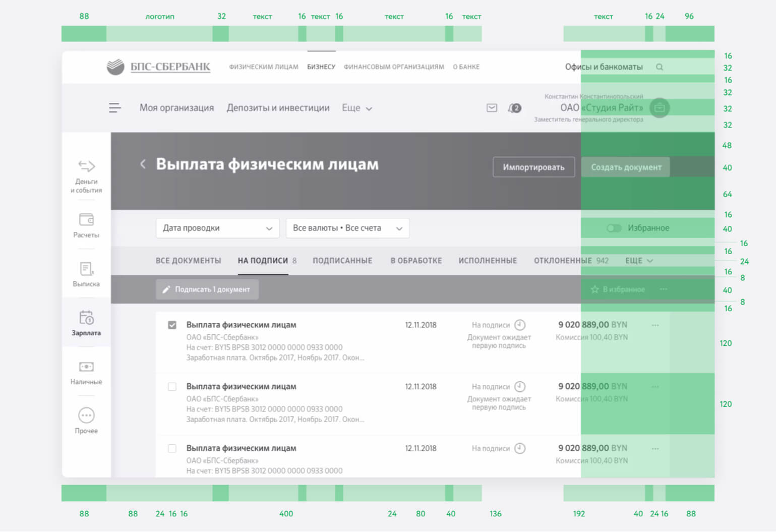
Task: Click first row amount 9 020 889,00 BYN
Action: pyautogui.click(x=592, y=325)
